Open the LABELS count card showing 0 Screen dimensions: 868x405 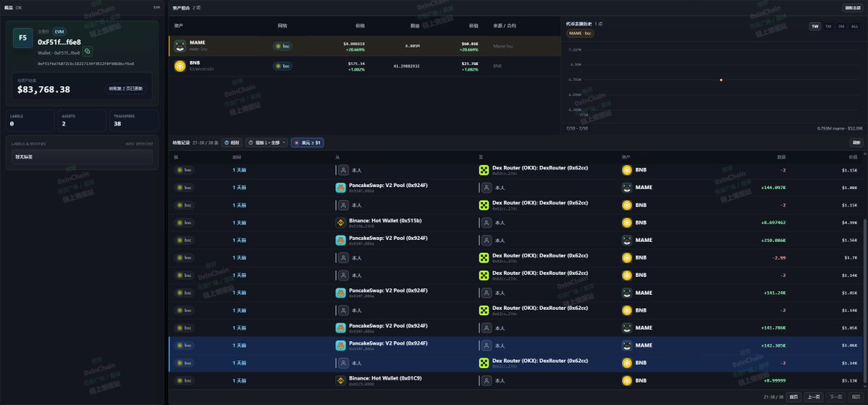click(x=30, y=120)
